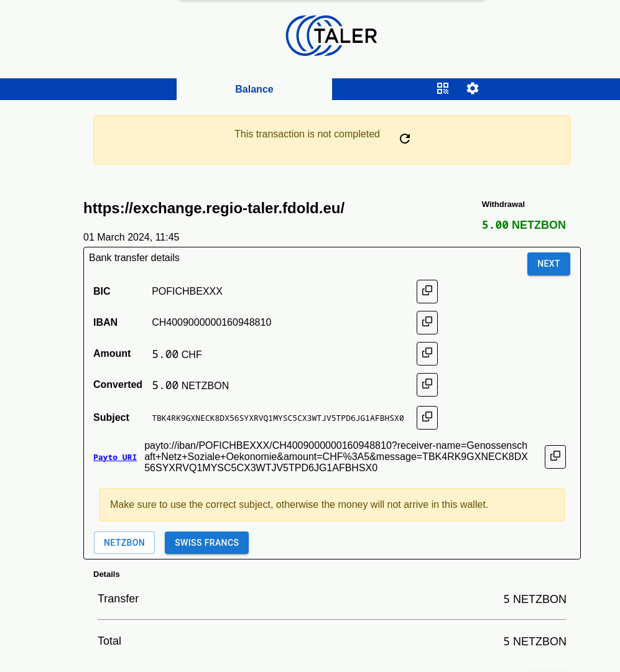Viewport: 620px width, 672px height.
Task: Copy the 5.00 CHF amount
Action: pos(427,353)
